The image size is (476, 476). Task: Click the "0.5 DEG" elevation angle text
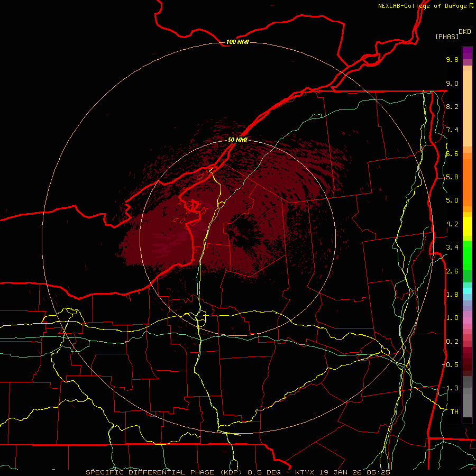265,472
